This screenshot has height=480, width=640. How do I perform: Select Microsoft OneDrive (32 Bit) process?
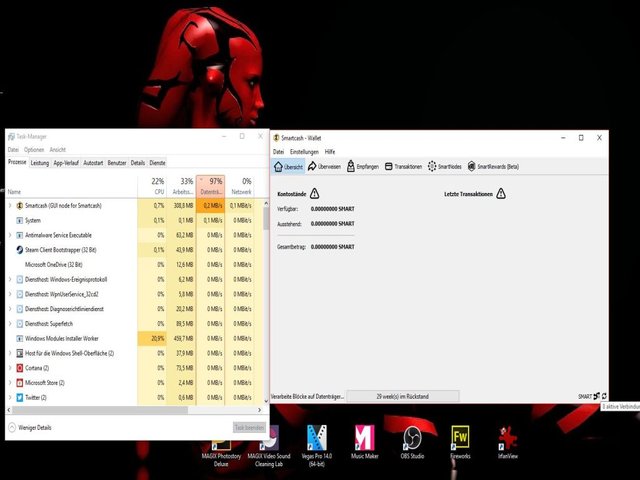coord(135,264)
